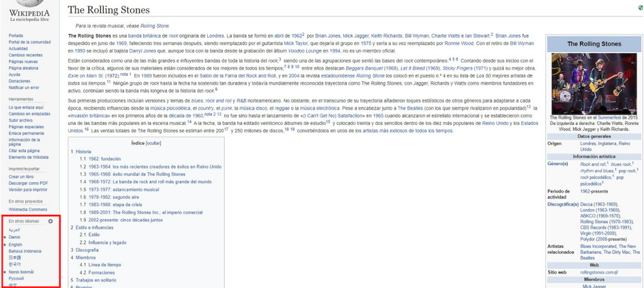This screenshot has width=644, height=288.
Task: Open Páginas nuevas link
Action: click(x=23, y=61)
